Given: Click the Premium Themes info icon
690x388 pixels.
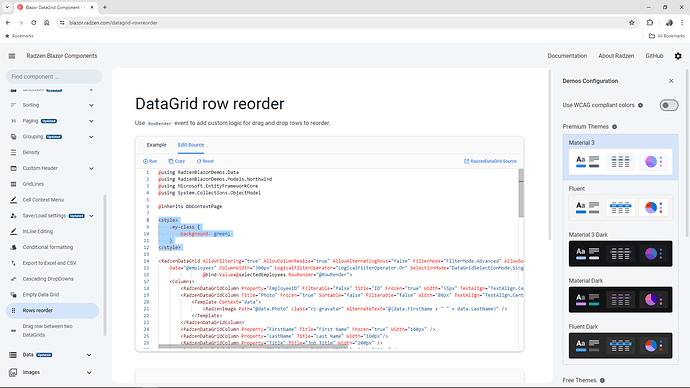Looking at the screenshot, I should (x=614, y=127).
